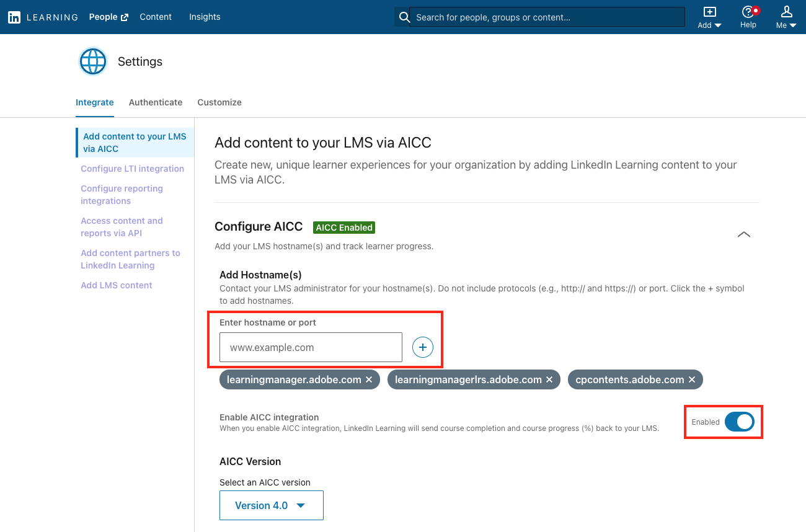Open Access content and reports via API

tap(122, 227)
